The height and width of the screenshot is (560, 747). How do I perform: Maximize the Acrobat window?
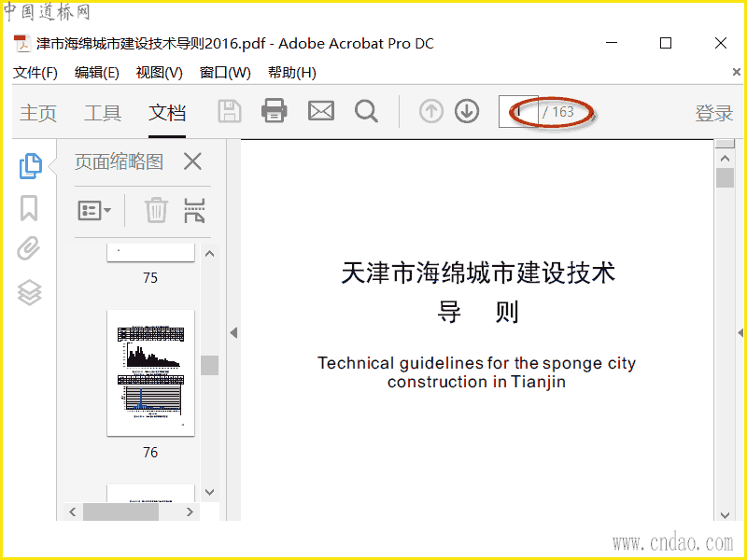[x=666, y=43]
